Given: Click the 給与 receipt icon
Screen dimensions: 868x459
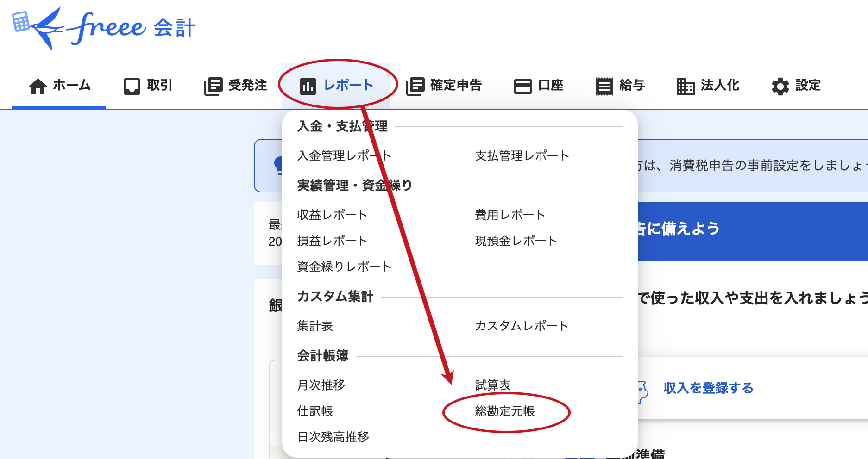Looking at the screenshot, I should coord(604,86).
